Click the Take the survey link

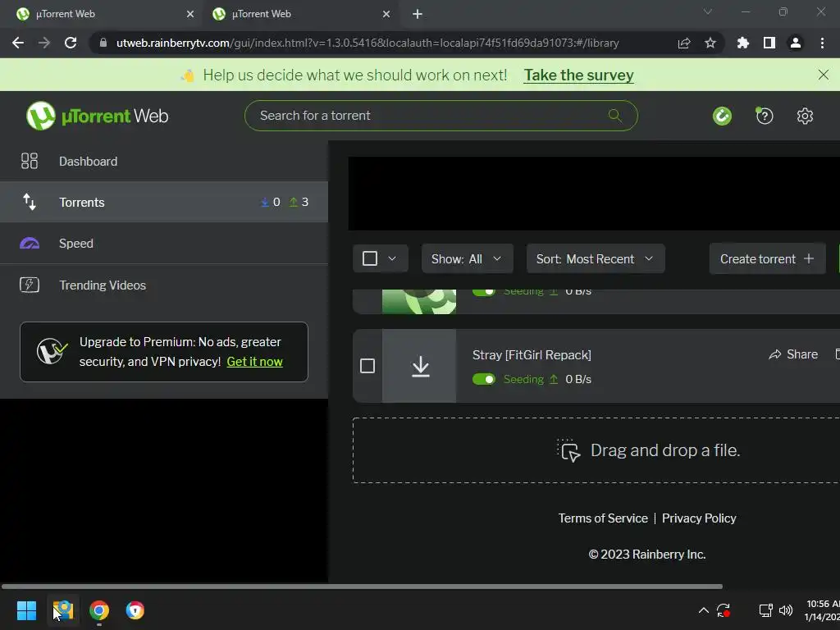point(578,75)
